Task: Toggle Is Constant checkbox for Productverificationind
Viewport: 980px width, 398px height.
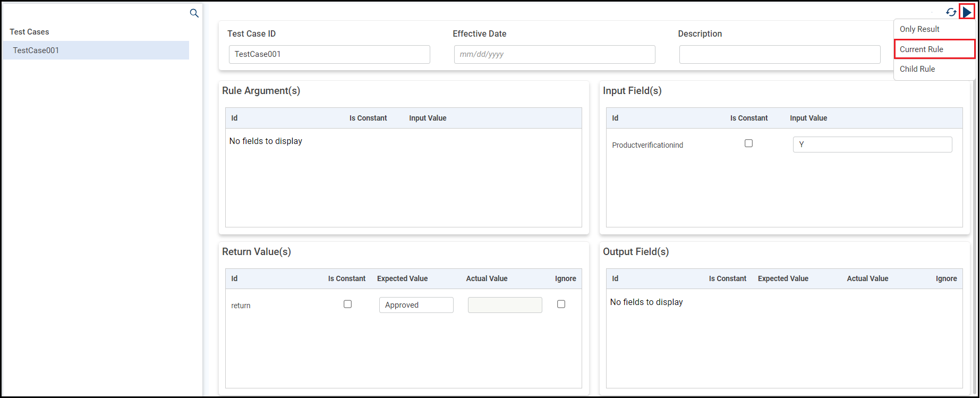Action: click(x=748, y=143)
